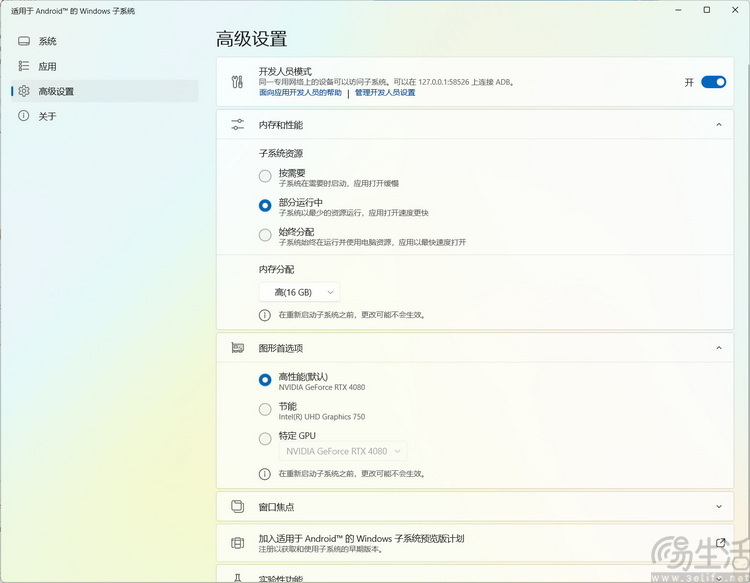Open the 高(16 GB) memory dropdown
Viewport: 750px width, 583px height.
pyautogui.click(x=299, y=292)
